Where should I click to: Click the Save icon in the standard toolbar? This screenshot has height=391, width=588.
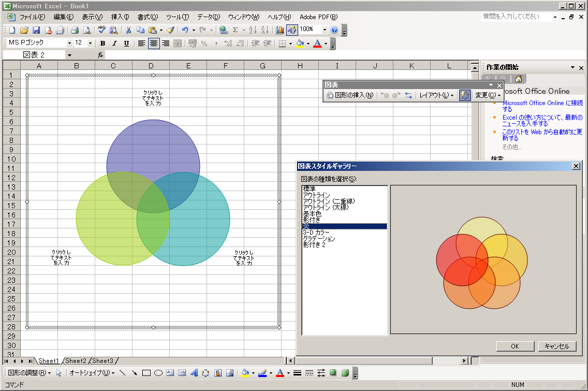click(x=36, y=30)
